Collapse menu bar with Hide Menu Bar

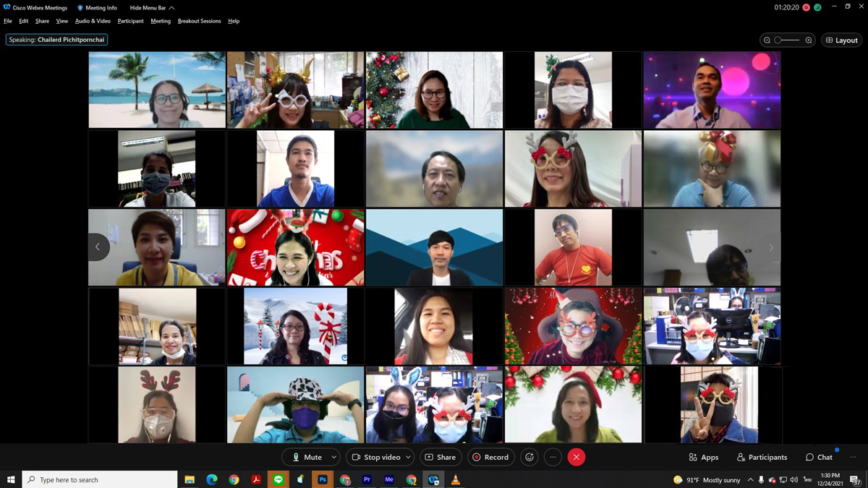pyautogui.click(x=152, y=8)
